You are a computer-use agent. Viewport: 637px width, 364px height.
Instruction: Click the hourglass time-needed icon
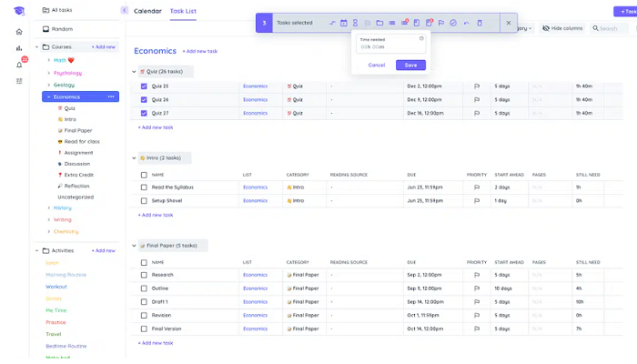coord(356,23)
